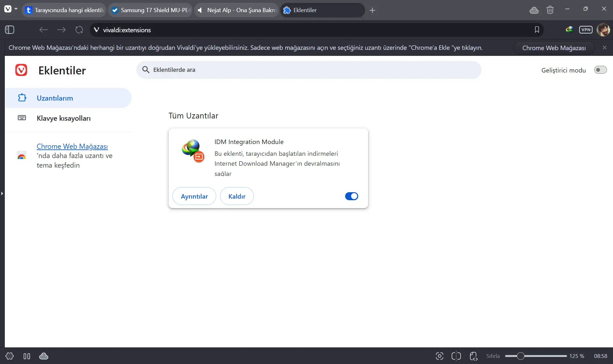613x364 pixels.
Task: Click the Tüm Uzantılar heading
Action: point(193,116)
